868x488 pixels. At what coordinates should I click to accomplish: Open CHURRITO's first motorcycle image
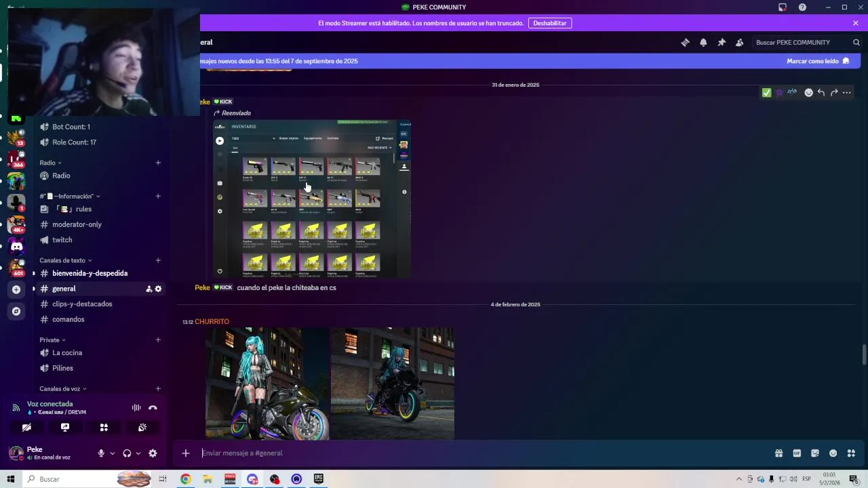point(267,384)
